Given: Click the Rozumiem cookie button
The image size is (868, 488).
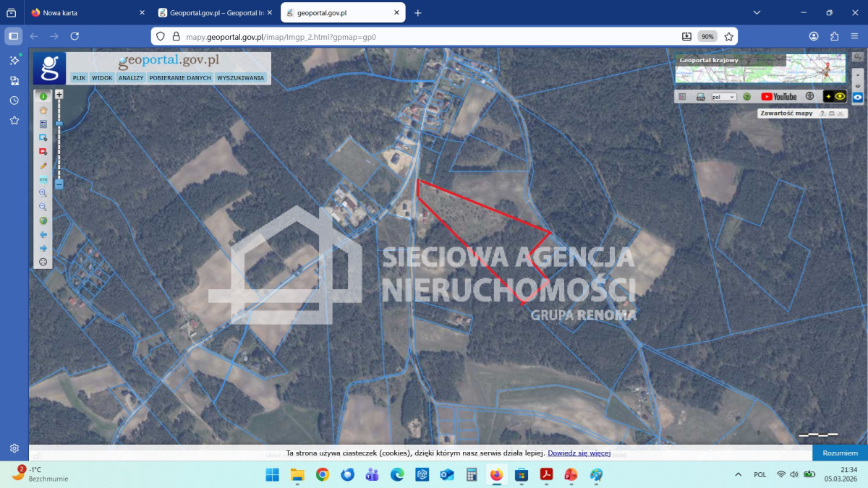Looking at the screenshot, I should [x=840, y=453].
